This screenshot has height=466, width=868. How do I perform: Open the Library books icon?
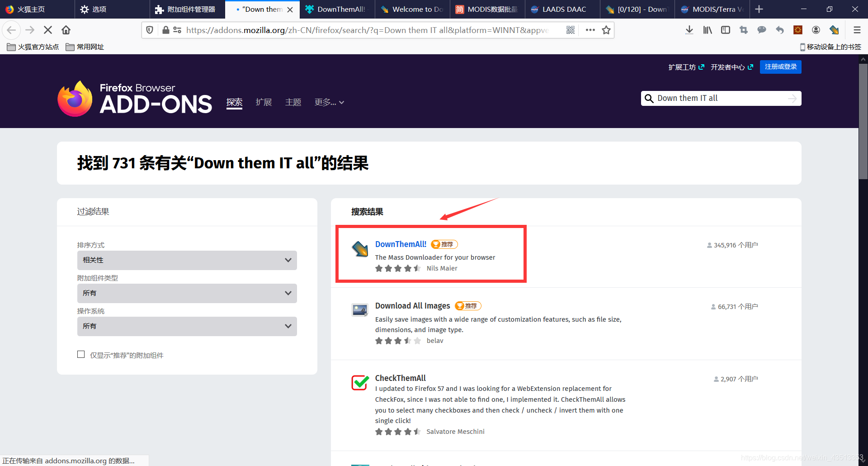click(x=708, y=30)
